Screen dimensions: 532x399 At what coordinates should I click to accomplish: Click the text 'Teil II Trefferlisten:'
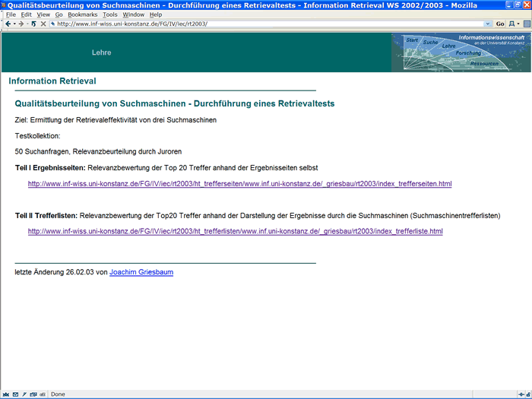tap(46, 215)
